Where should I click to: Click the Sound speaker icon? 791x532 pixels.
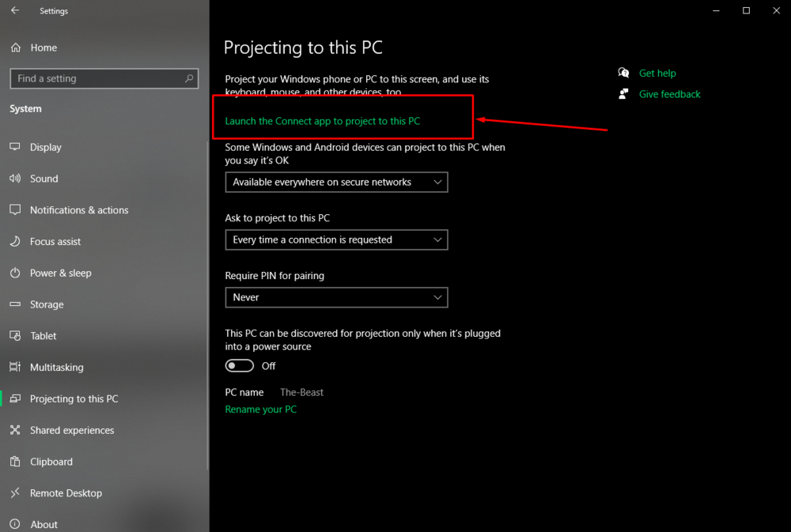(15, 179)
